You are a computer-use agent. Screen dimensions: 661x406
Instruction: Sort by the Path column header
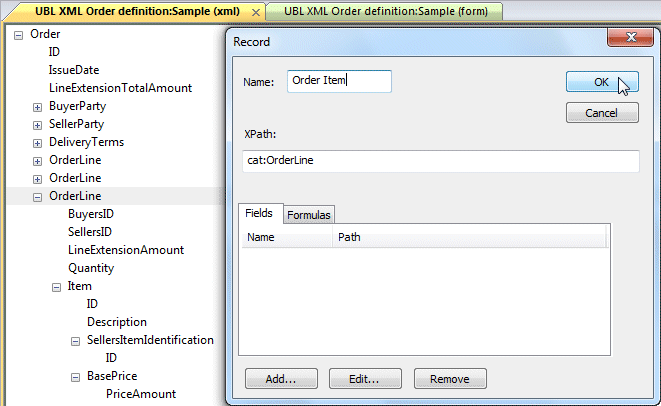coord(469,237)
